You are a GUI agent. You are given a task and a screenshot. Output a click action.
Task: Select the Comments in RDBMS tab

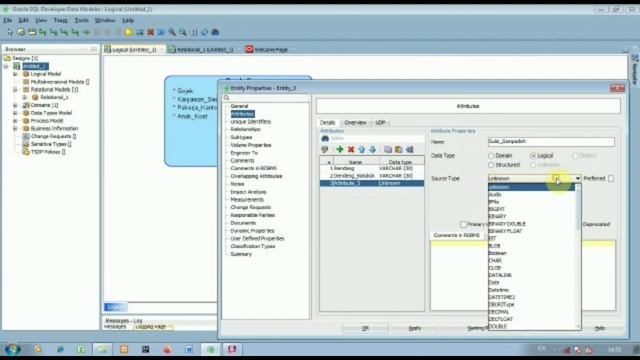(x=456, y=236)
